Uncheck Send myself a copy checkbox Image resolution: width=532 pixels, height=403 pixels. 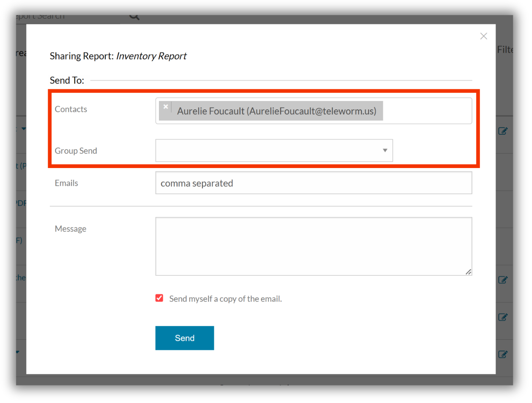tap(159, 298)
